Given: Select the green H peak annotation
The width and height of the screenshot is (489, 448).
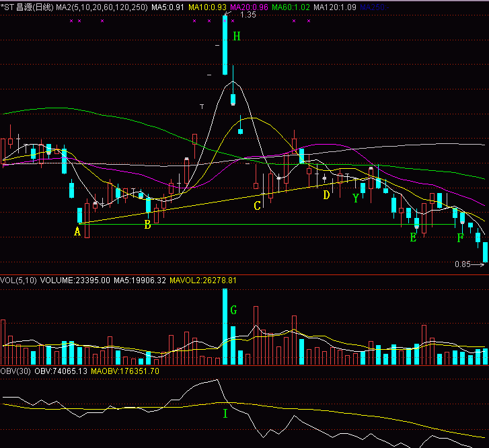Looking at the screenshot, I should click(x=236, y=36).
